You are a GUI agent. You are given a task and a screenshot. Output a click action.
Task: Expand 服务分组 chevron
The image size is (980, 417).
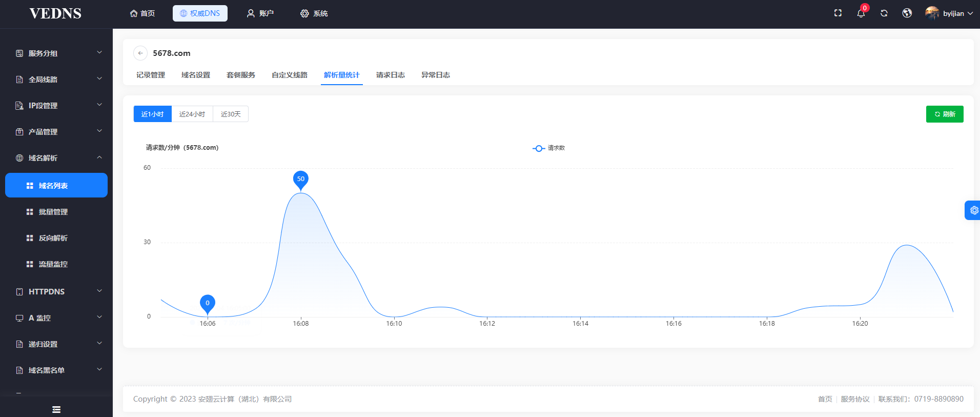(99, 52)
